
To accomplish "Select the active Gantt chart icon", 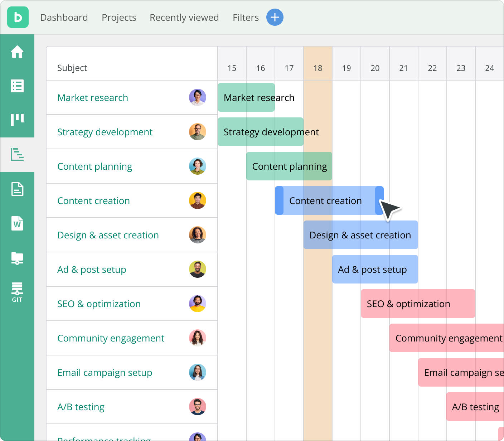I will point(17,155).
